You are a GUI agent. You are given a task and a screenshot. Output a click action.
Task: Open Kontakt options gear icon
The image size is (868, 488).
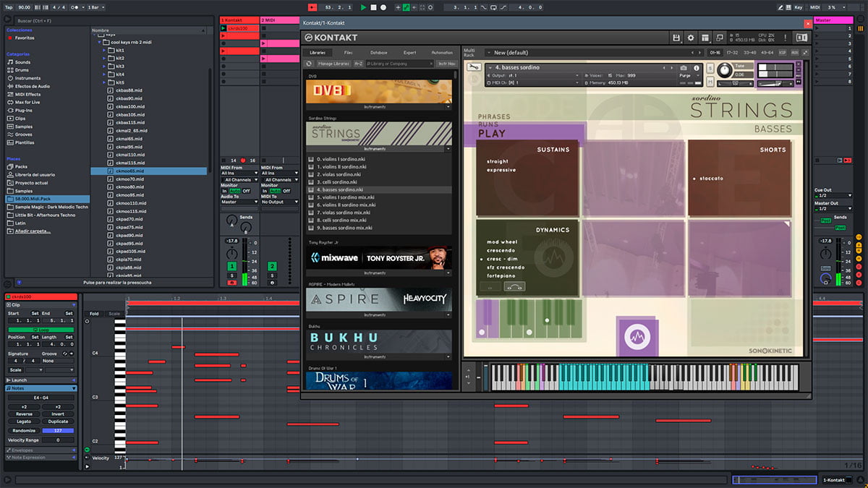click(x=691, y=38)
